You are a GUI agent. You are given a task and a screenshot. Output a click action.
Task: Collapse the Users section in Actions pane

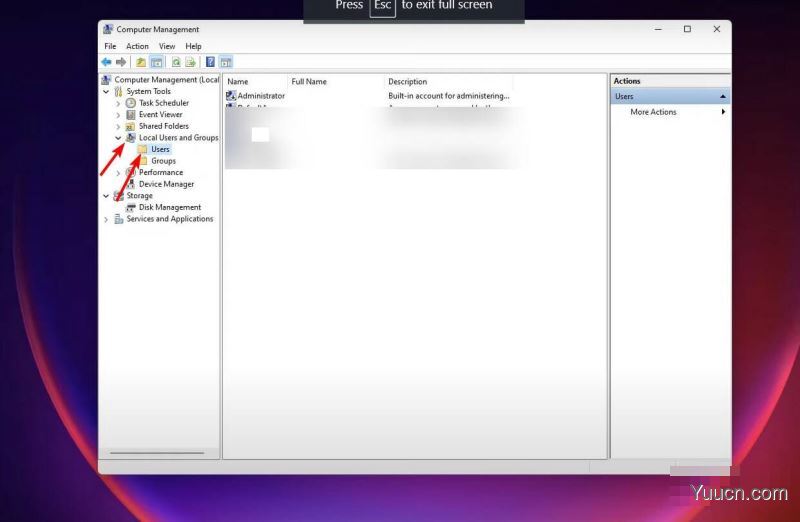point(722,96)
